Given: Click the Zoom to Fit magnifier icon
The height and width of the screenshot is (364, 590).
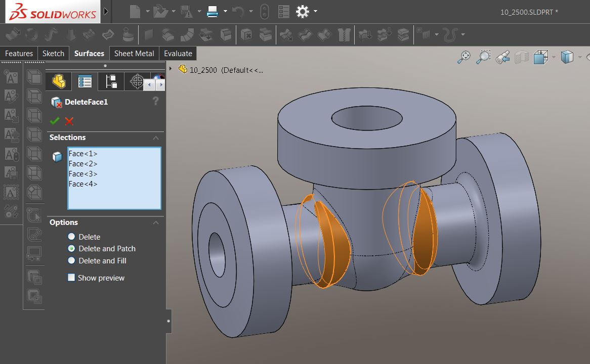Looking at the screenshot, I should coord(463,57).
